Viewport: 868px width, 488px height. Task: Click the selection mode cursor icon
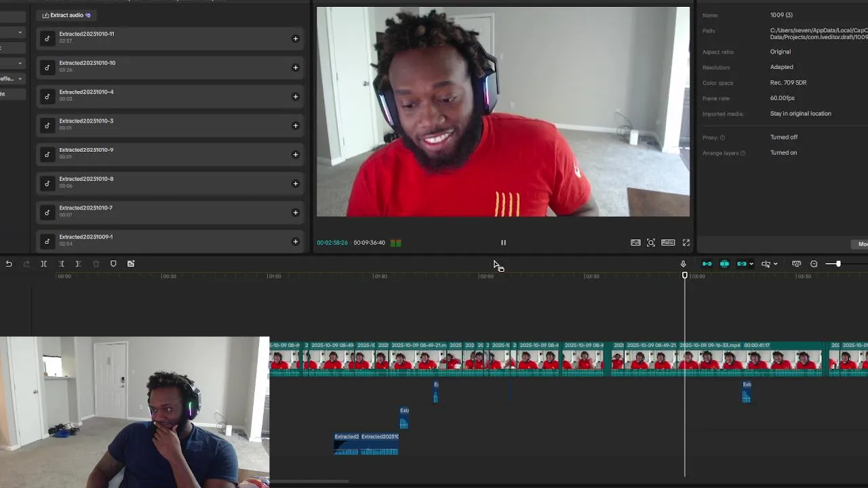click(x=766, y=264)
